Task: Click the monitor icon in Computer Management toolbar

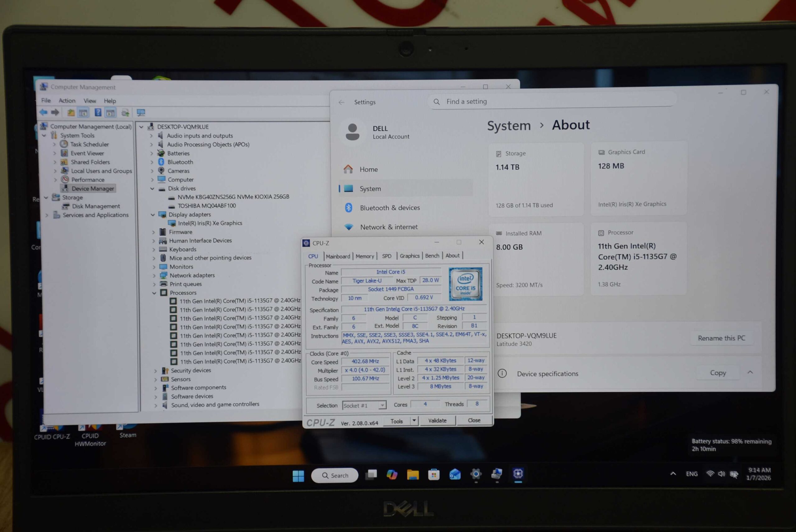Action: pyautogui.click(x=141, y=112)
